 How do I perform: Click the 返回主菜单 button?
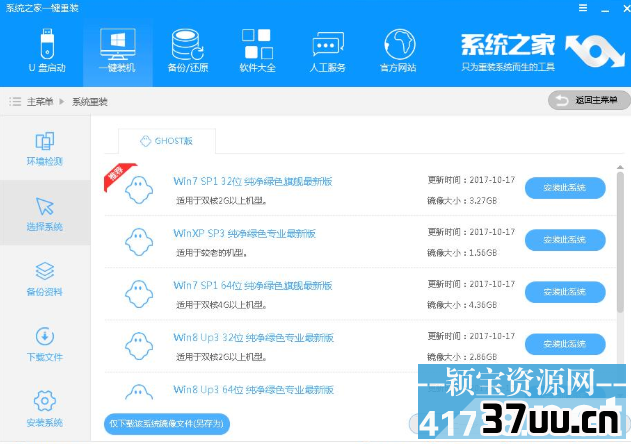click(589, 100)
